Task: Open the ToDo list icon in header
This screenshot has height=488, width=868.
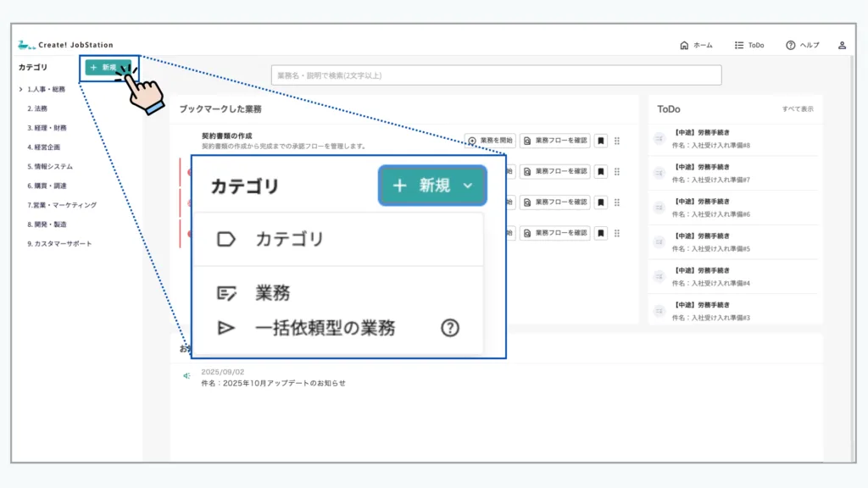Action: [x=739, y=45]
